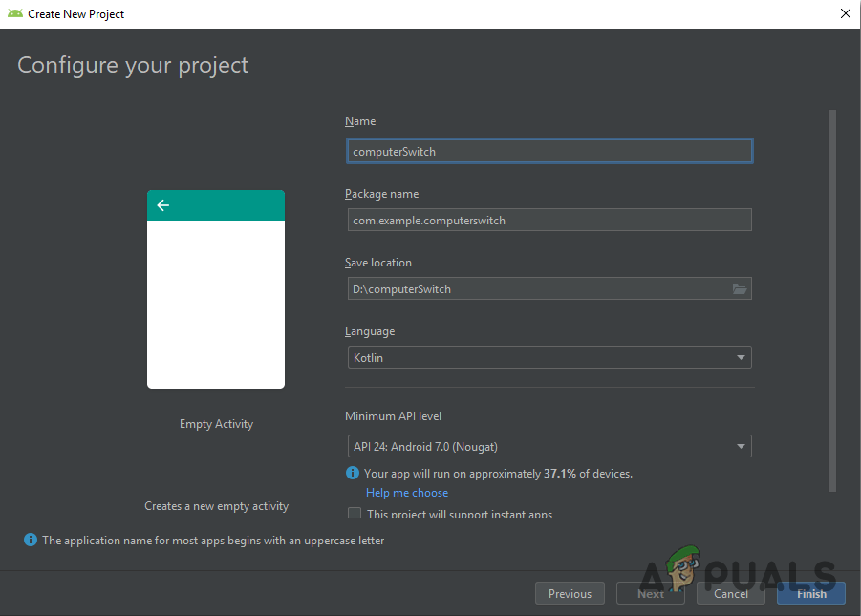Open the Minimum API level dropdown
This screenshot has width=861, height=616.
click(549, 446)
